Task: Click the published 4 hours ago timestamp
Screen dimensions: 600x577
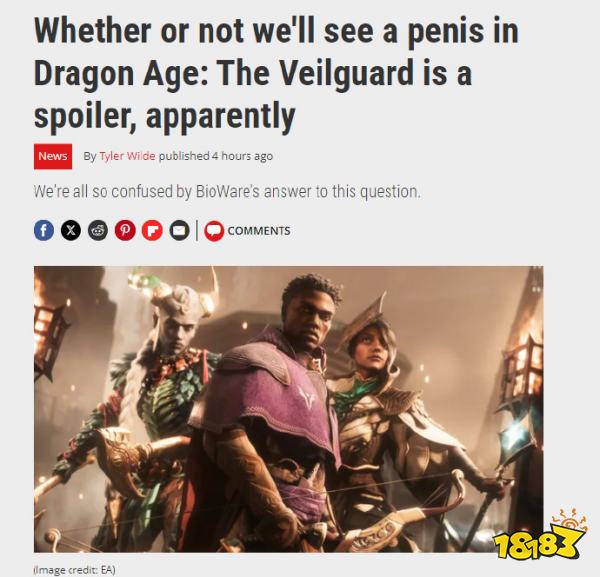Action: pyautogui.click(x=216, y=156)
